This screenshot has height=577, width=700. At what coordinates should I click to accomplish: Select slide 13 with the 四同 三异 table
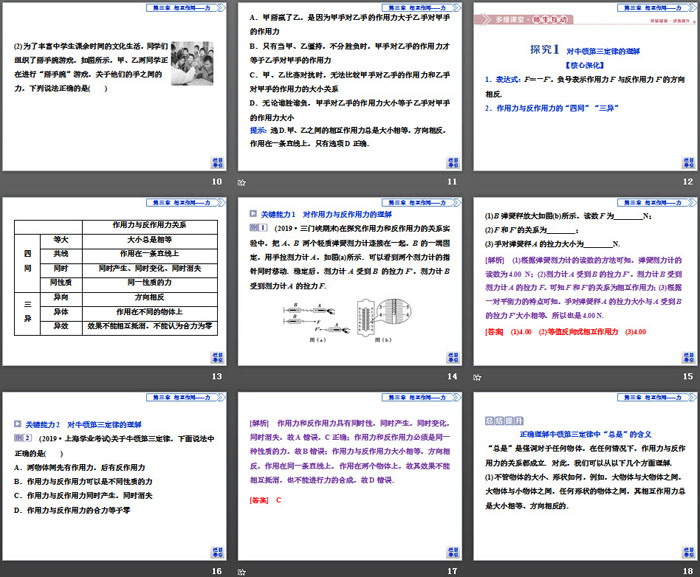pos(115,282)
